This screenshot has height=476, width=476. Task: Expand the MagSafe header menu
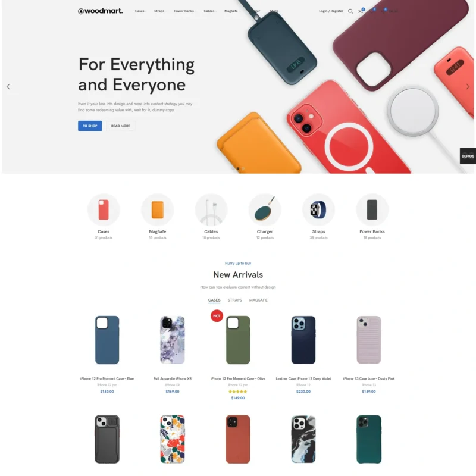tap(231, 11)
